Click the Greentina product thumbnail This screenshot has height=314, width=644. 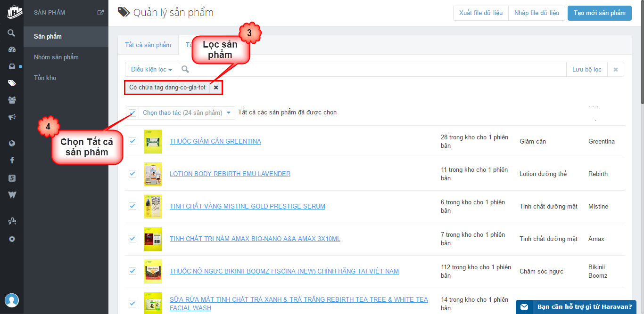click(x=153, y=142)
